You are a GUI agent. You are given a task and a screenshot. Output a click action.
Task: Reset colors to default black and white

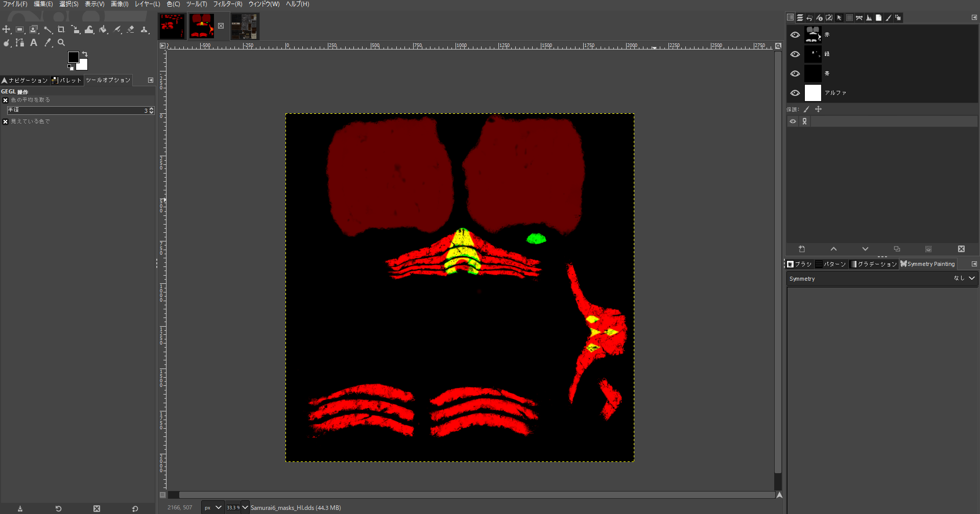pos(70,67)
